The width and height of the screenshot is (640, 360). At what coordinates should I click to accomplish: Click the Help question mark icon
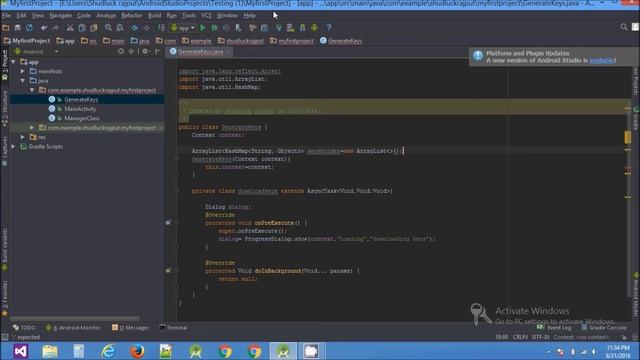click(x=329, y=28)
